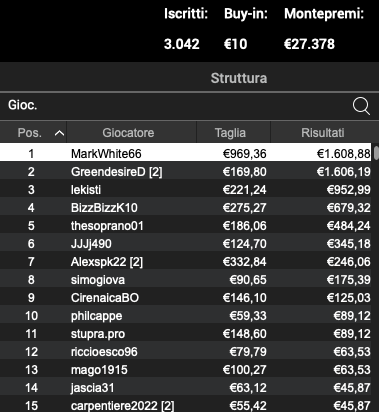
Task: Select carpentiere2022 [2] row
Action: (x=185, y=405)
